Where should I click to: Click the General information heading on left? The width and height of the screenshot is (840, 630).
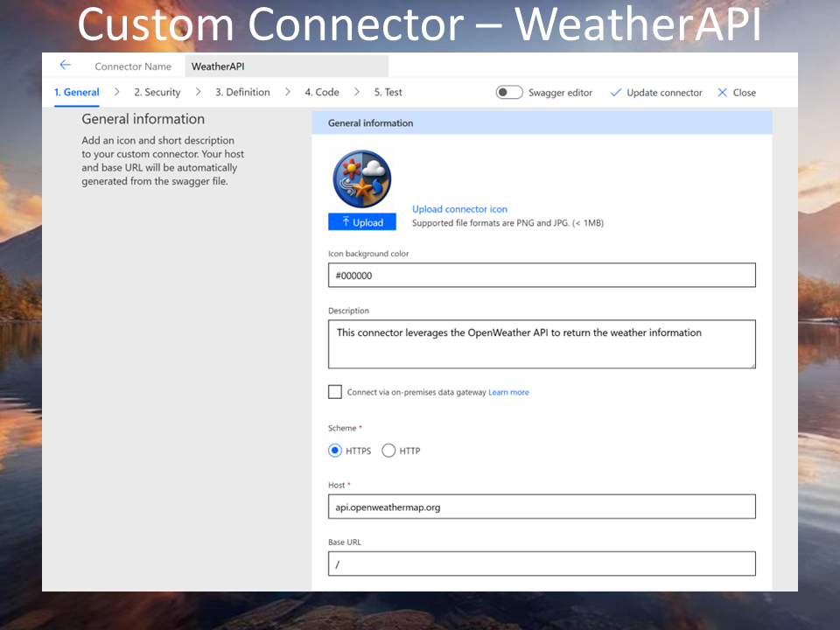point(143,119)
